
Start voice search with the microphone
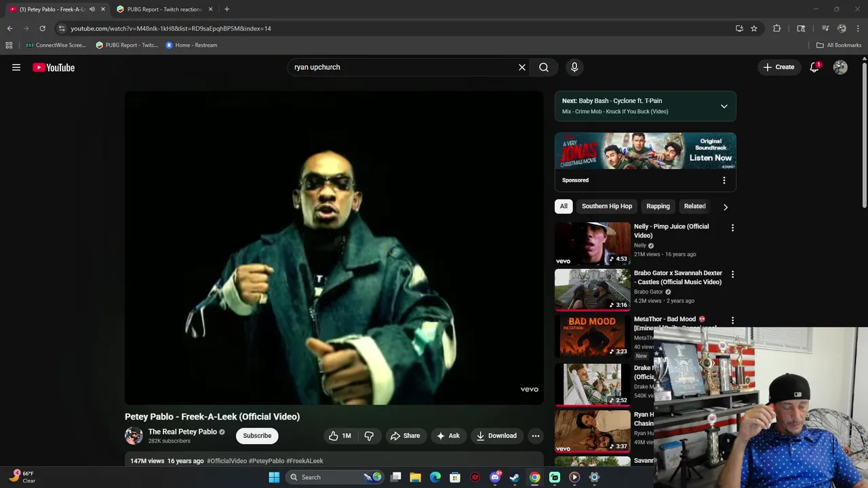(574, 67)
